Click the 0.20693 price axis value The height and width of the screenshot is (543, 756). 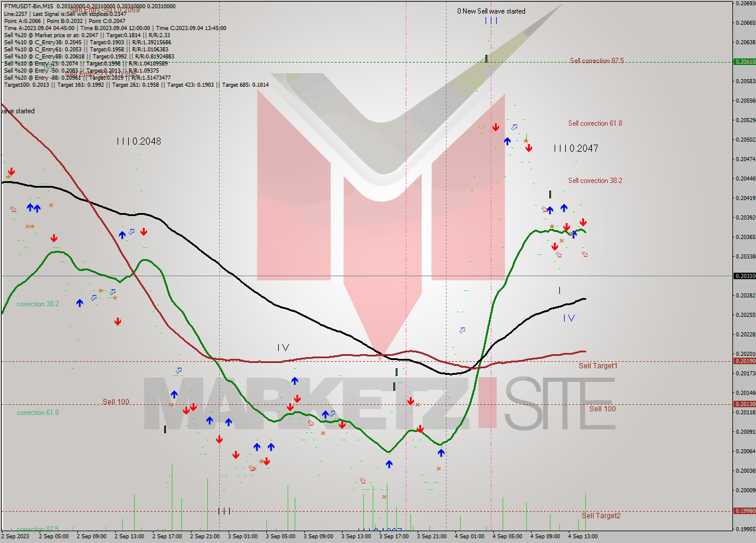pyautogui.click(x=746, y=4)
